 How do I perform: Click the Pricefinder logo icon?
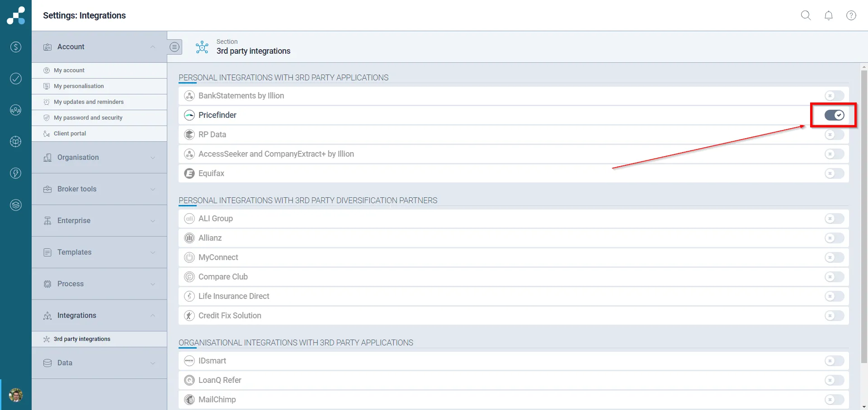tap(189, 115)
